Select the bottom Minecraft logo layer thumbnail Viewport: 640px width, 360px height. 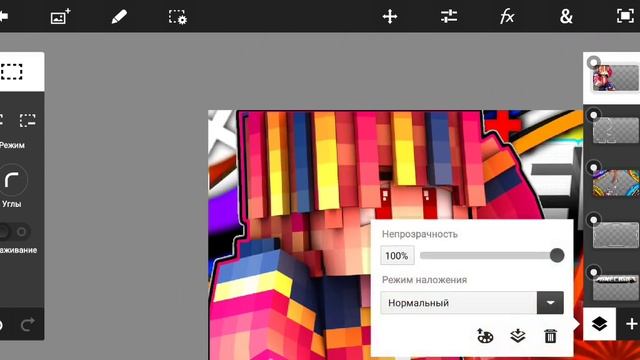[616, 288]
